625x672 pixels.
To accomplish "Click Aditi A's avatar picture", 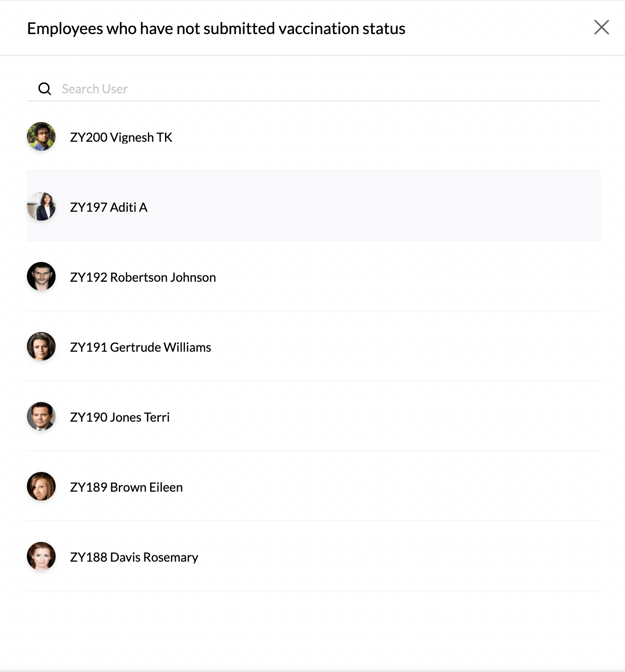I will tap(41, 206).
